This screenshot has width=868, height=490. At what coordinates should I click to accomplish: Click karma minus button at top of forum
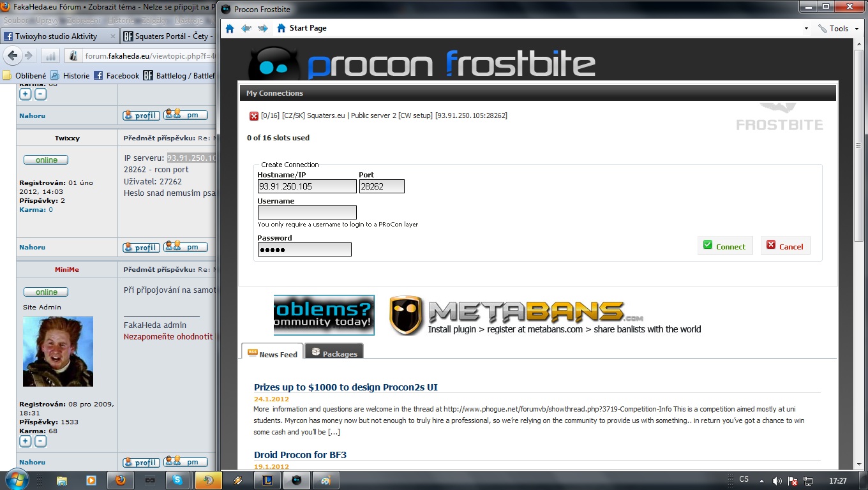pos(40,94)
